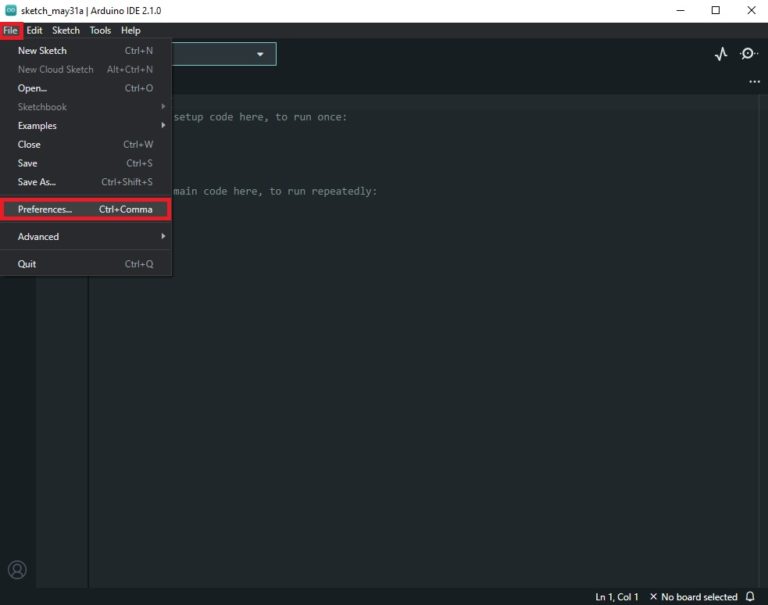Viewport: 768px width, 605px height.
Task: Open the Tools menu
Action: 100,31
